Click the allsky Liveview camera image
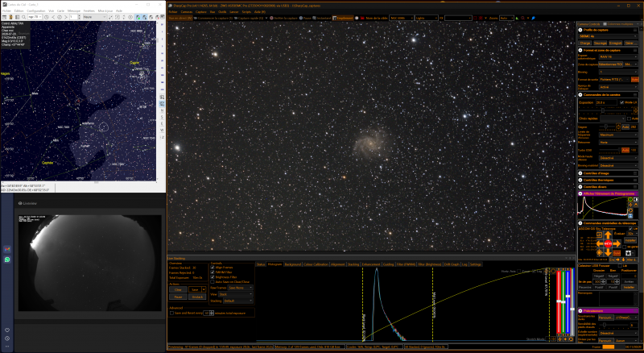 pyautogui.click(x=89, y=263)
